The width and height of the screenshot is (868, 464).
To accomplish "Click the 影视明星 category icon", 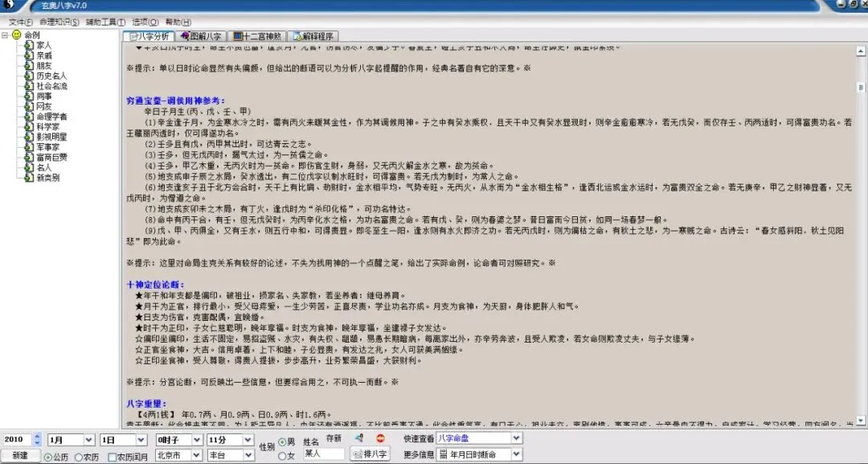I will tap(29, 136).
